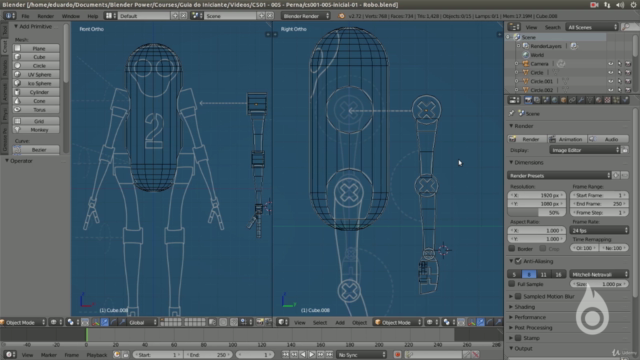The height and width of the screenshot is (360, 640).
Task: Play the animation forward
Action: tap(311, 355)
